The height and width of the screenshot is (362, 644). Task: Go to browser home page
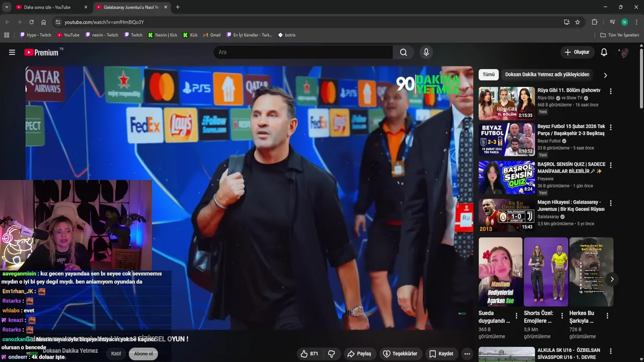click(x=44, y=22)
